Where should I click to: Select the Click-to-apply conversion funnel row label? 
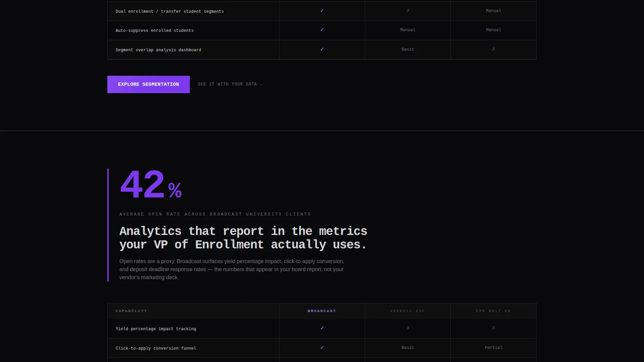click(x=156, y=348)
